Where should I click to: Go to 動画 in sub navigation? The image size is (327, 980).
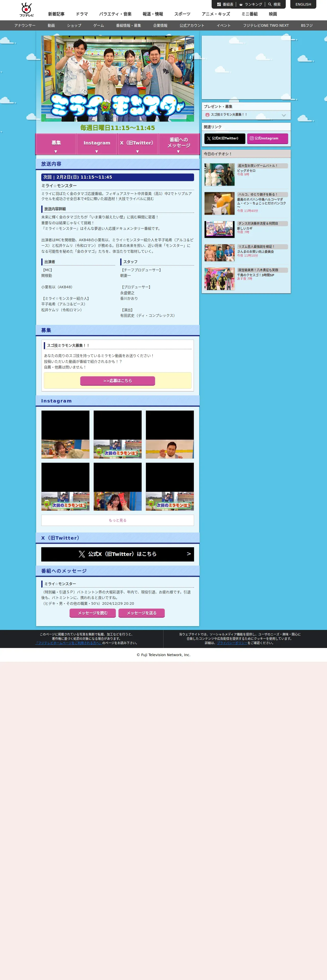click(x=51, y=25)
